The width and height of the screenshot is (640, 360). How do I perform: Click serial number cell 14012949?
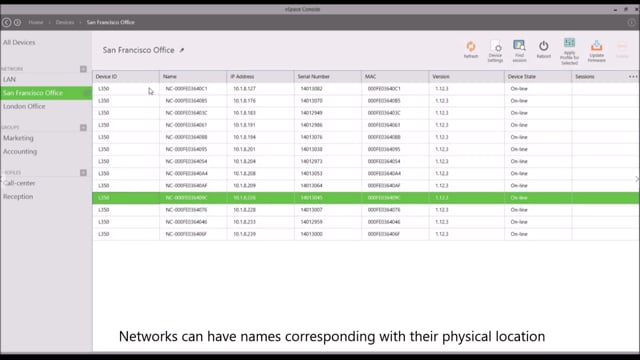click(x=311, y=113)
